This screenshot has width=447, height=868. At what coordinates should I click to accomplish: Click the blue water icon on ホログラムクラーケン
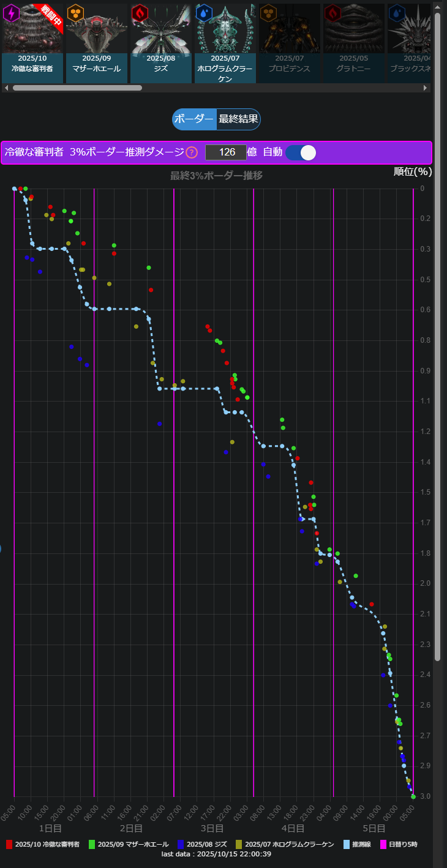pyautogui.click(x=204, y=13)
